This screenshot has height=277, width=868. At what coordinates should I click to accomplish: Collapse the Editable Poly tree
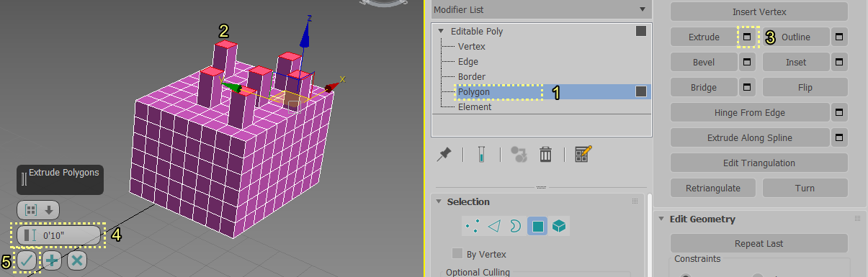coord(441,32)
